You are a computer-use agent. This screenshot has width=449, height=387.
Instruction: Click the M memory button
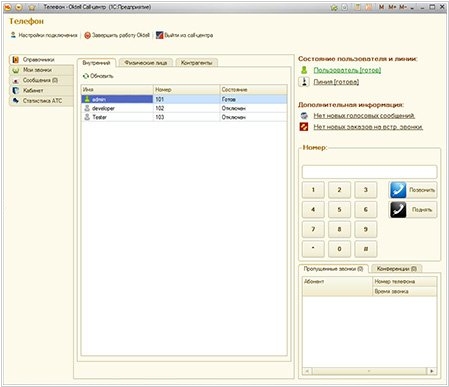382,7
